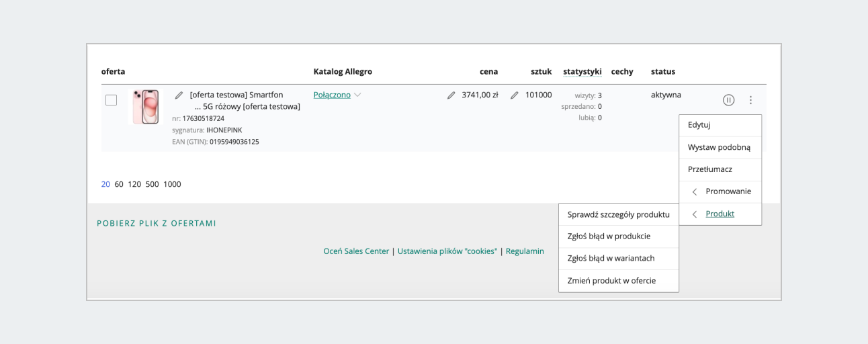Screen dimensions: 868x344
Task: Pause the offer with the pause icon
Action: (729, 100)
